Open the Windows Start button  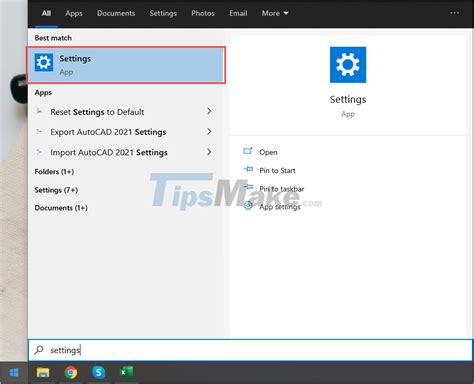(14, 372)
